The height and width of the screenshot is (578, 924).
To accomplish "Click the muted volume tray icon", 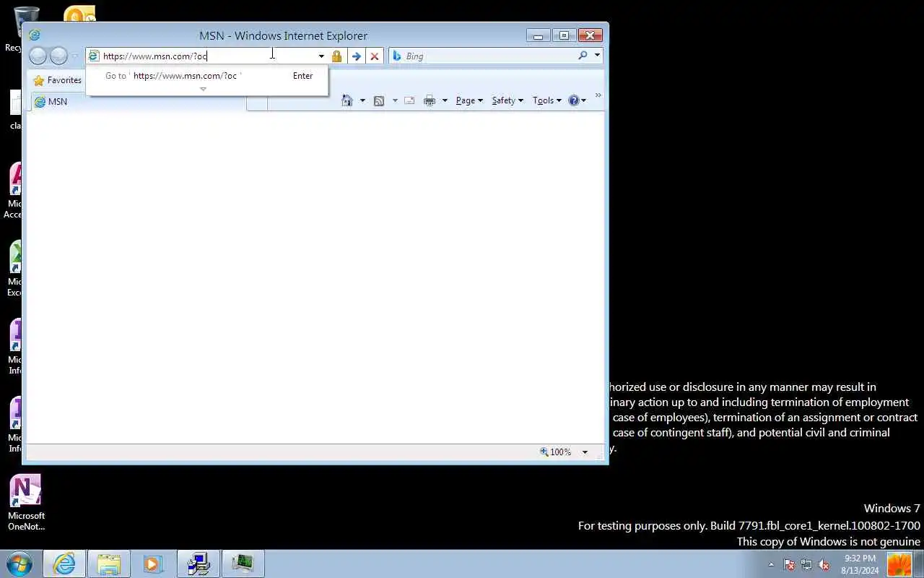I will click(824, 564).
